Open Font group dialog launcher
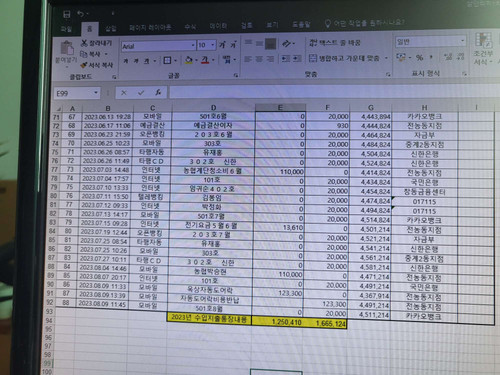 click(x=236, y=75)
